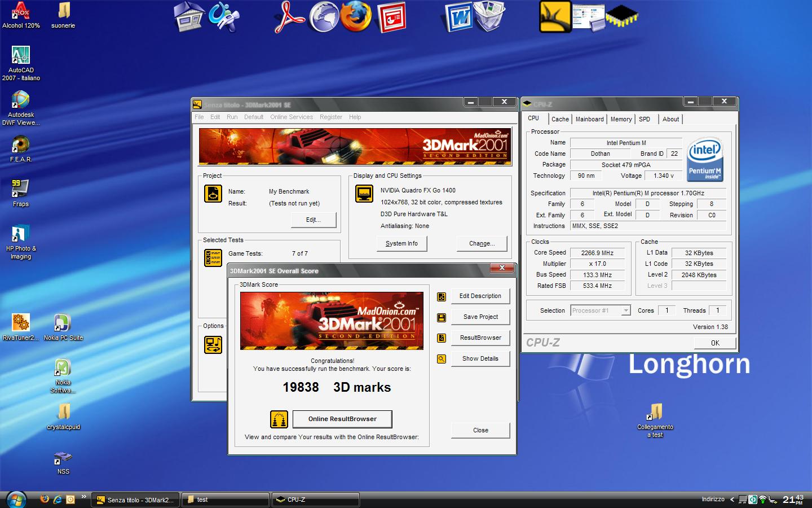This screenshot has width=812, height=508.
Task: Open the Run menu in 3DMark
Action: pos(232,117)
